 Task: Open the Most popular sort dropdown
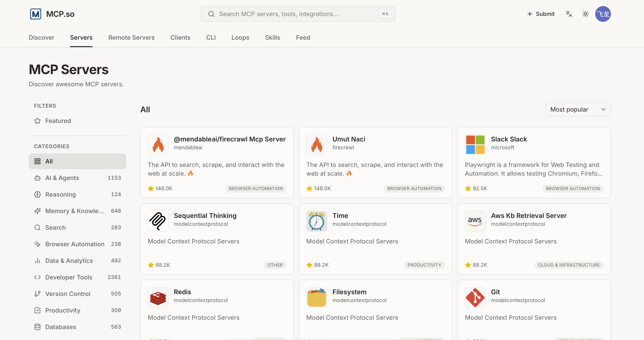tap(578, 110)
